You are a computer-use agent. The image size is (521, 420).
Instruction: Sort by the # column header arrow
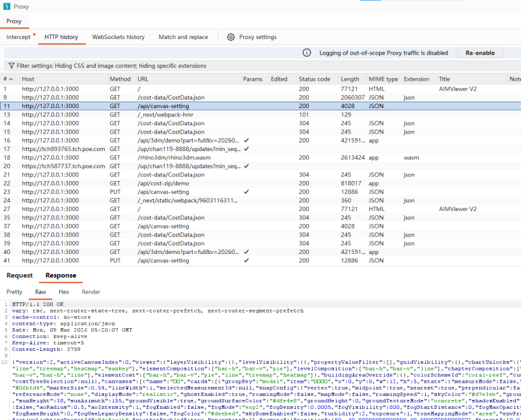click(11, 79)
